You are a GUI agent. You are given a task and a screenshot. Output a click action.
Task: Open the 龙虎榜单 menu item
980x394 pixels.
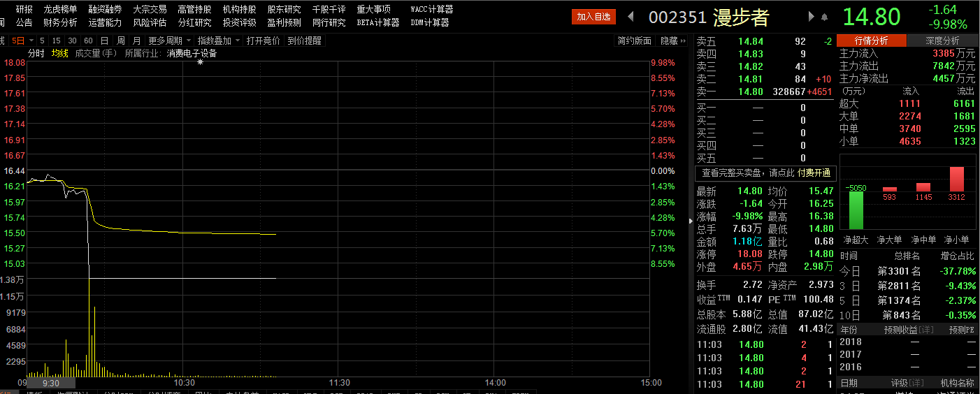tap(60, 9)
